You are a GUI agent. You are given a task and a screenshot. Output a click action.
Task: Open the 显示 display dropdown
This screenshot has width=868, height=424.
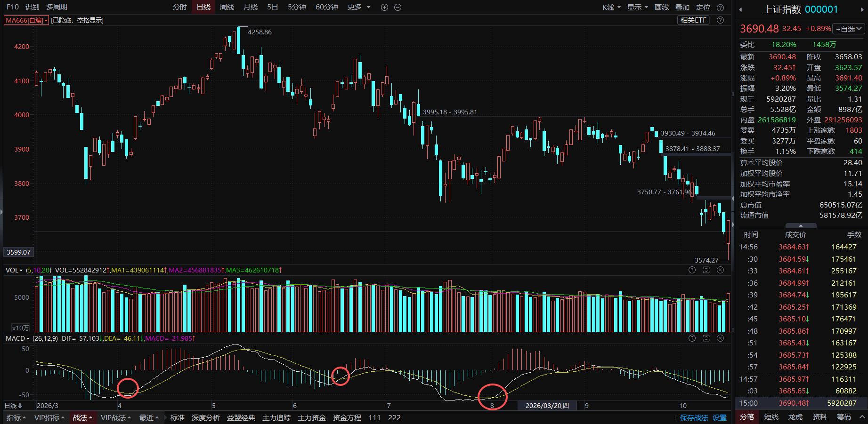coord(638,7)
